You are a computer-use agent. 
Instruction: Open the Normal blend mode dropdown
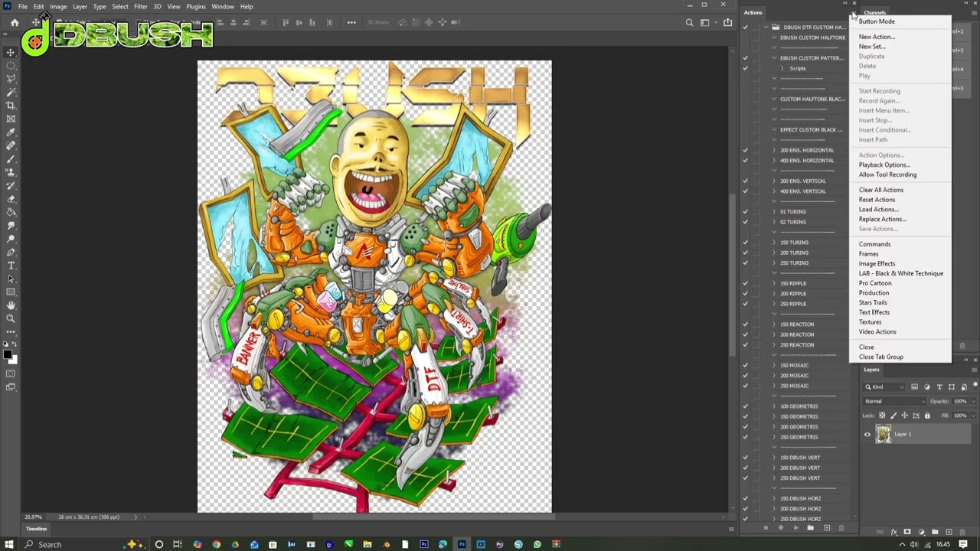(895, 401)
